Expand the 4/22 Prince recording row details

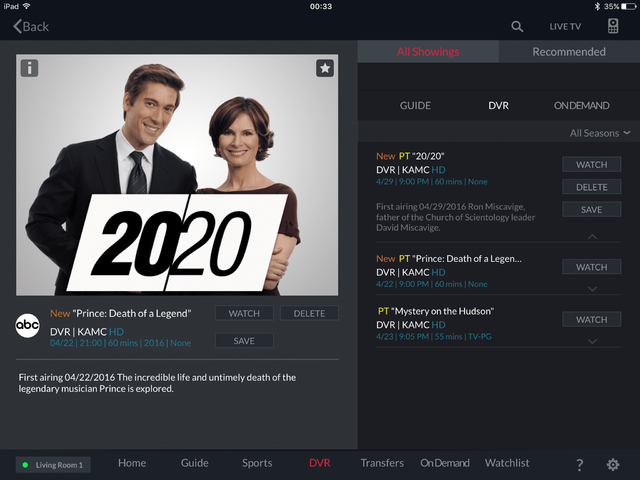(x=592, y=289)
